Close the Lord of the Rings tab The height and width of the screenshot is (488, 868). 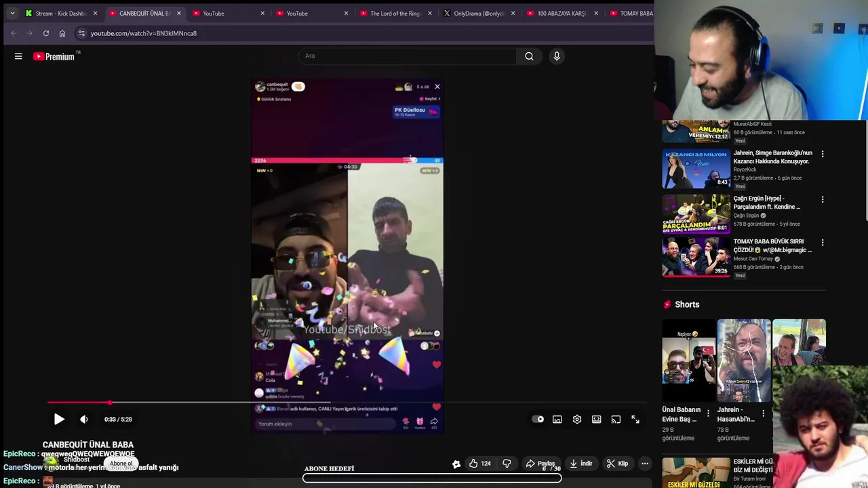coord(430,13)
